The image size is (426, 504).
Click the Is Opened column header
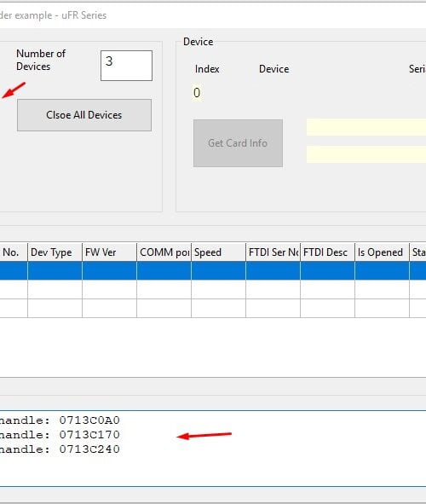pyautogui.click(x=383, y=252)
